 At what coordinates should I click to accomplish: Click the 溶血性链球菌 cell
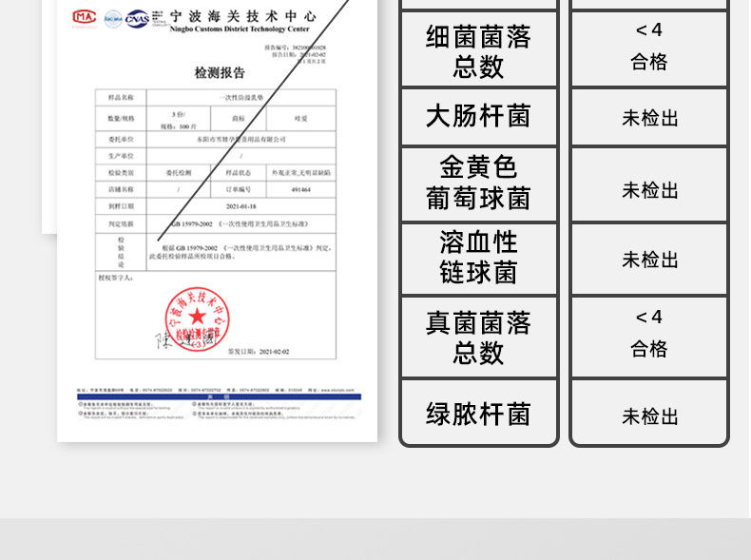coord(478,258)
